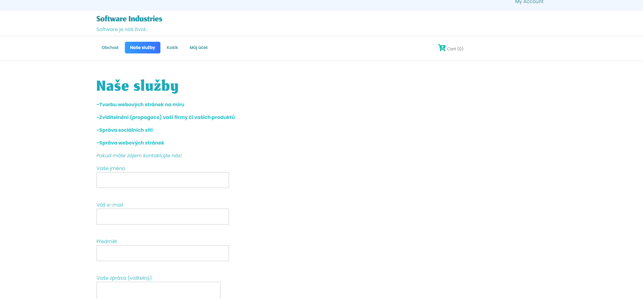
Task: Click the Vaše zpráva message textarea
Action: coord(158,290)
